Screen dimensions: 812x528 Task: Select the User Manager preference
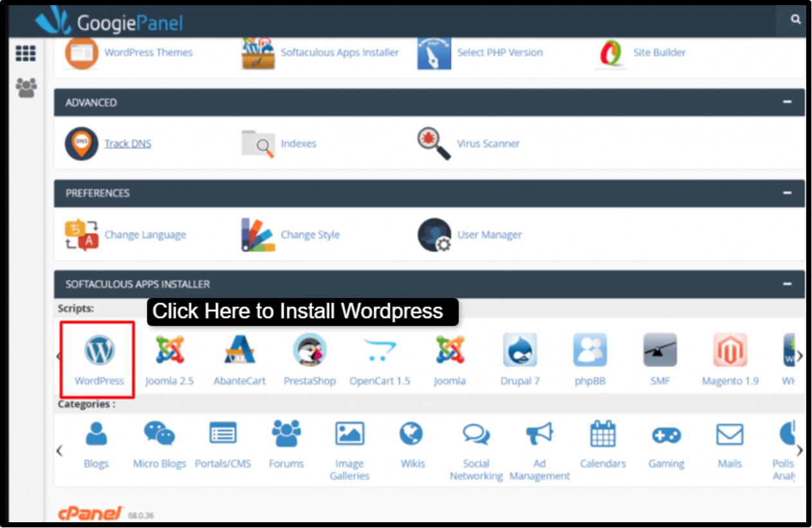pos(488,234)
